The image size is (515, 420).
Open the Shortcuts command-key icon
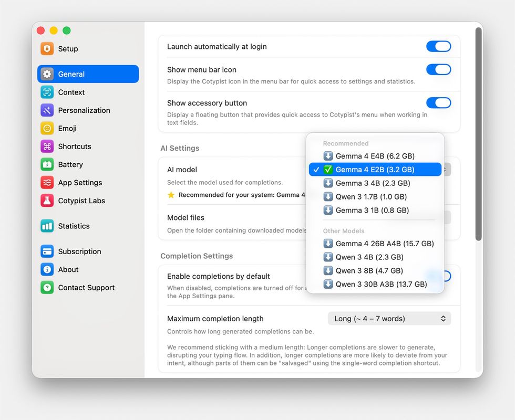tap(47, 146)
